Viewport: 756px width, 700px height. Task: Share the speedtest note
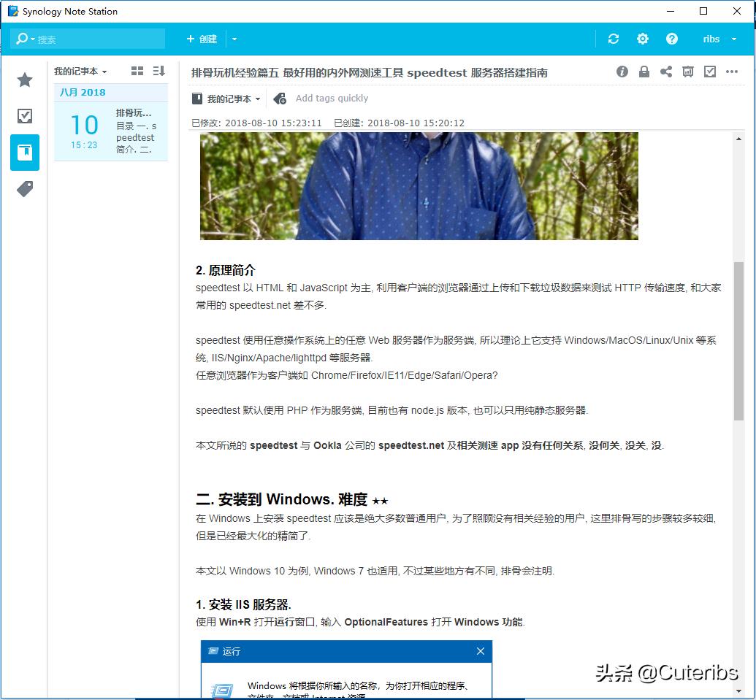(x=667, y=72)
